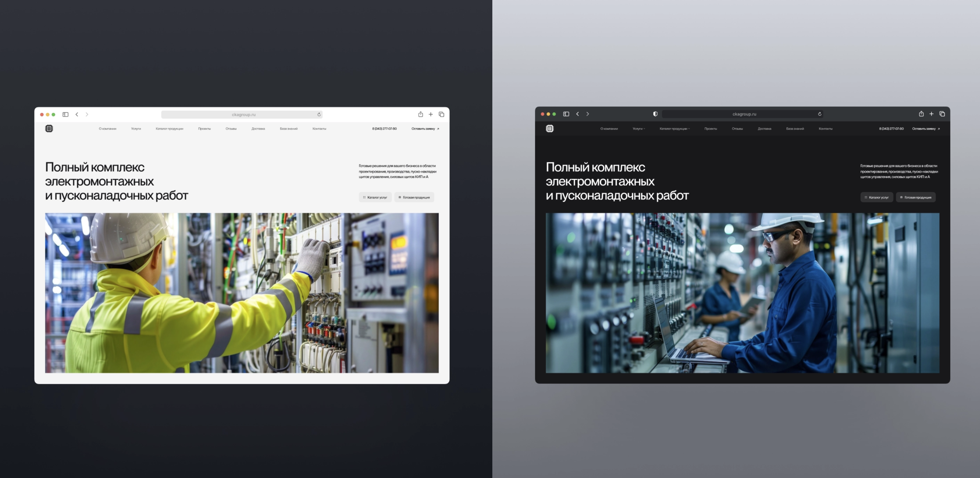Reload the page in the light browser

[x=319, y=114]
